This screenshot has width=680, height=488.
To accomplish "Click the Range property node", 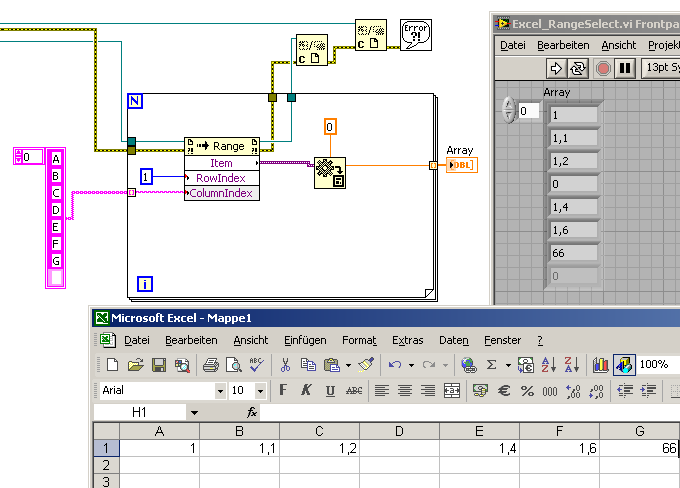I will click(x=222, y=169).
